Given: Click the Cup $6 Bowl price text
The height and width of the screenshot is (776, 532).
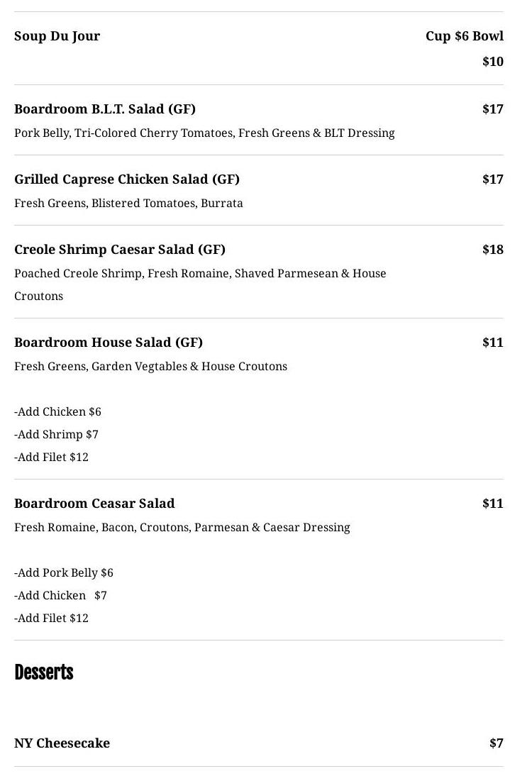Looking at the screenshot, I should [x=464, y=36].
